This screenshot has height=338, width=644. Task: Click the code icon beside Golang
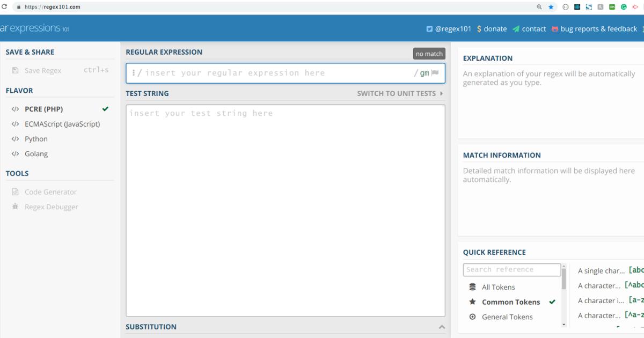point(15,154)
